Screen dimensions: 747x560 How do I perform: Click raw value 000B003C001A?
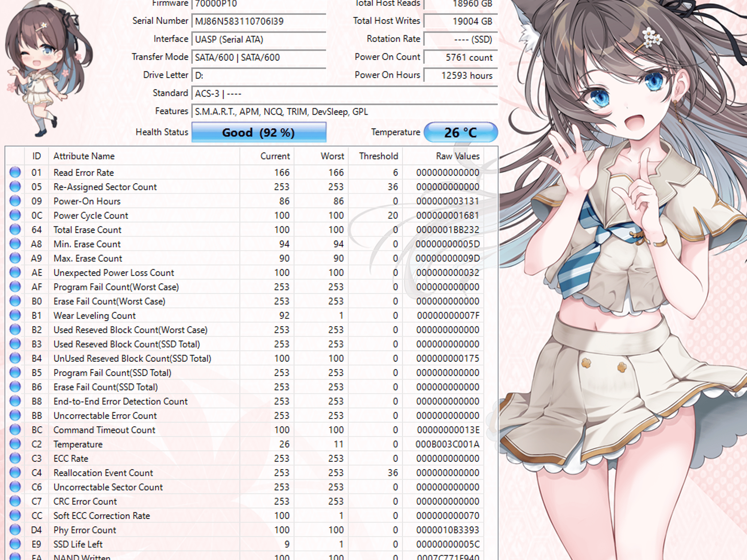pos(448,444)
